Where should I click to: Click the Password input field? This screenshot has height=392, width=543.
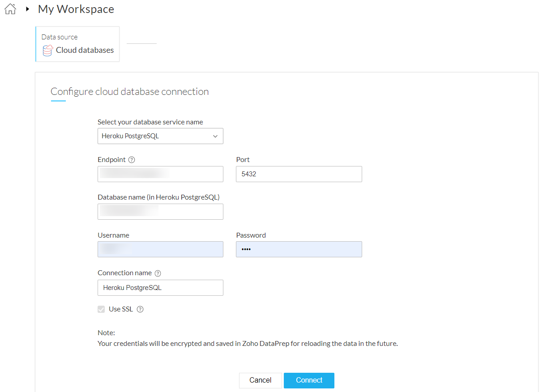pyautogui.click(x=299, y=249)
